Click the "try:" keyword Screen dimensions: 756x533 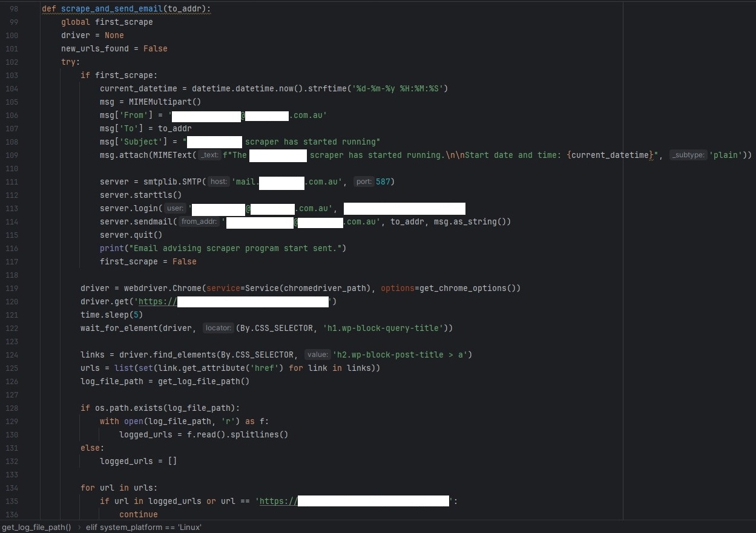(70, 62)
